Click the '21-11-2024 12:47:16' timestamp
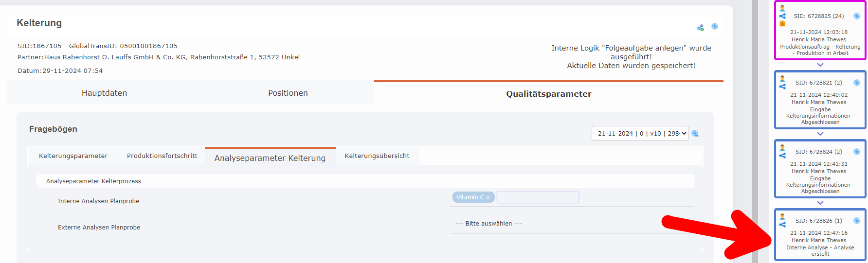This screenshot has height=263, width=868. 819,233
